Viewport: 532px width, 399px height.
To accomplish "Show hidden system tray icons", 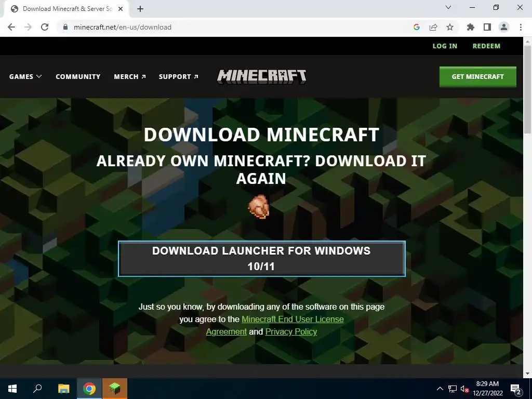I will click(x=440, y=389).
